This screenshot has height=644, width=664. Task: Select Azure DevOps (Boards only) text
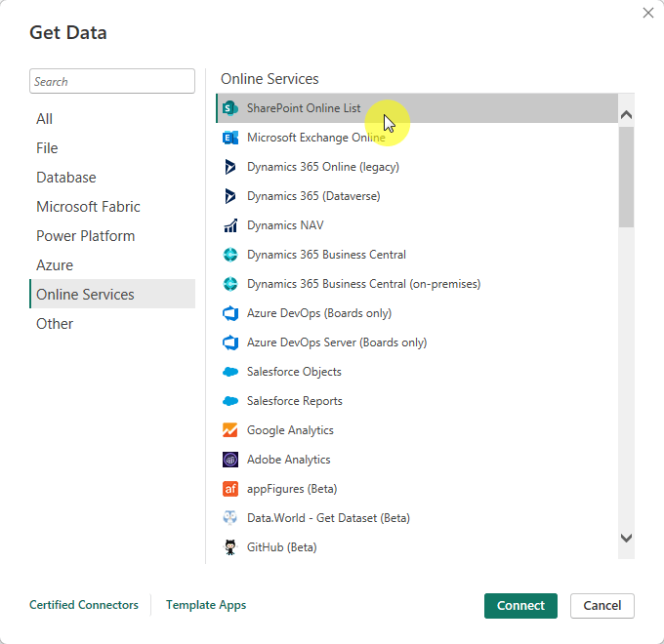[319, 313]
